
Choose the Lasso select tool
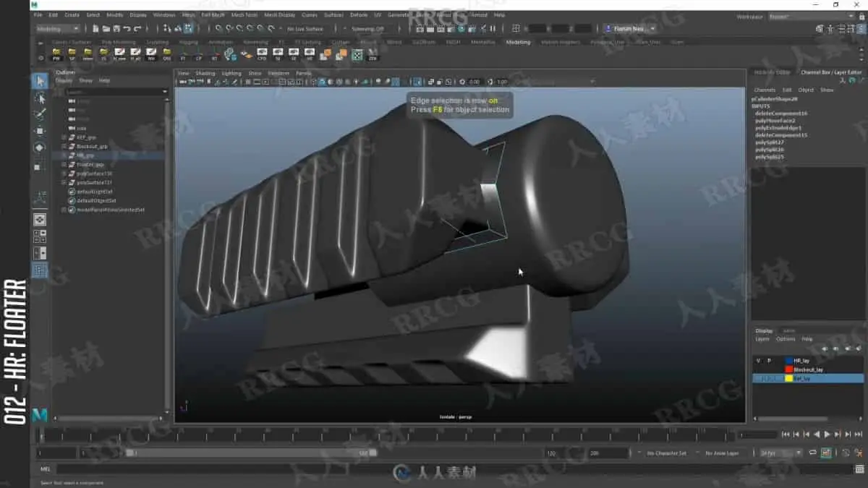[40, 98]
